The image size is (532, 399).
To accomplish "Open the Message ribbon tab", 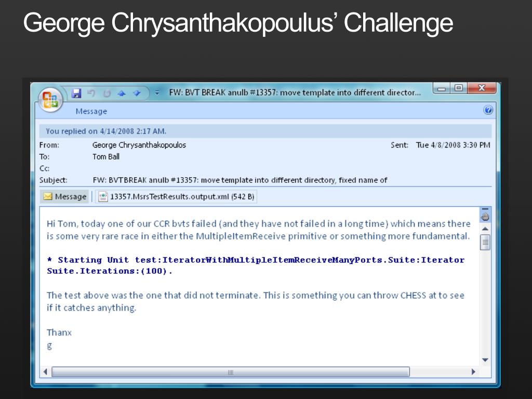I will point(91,111).
